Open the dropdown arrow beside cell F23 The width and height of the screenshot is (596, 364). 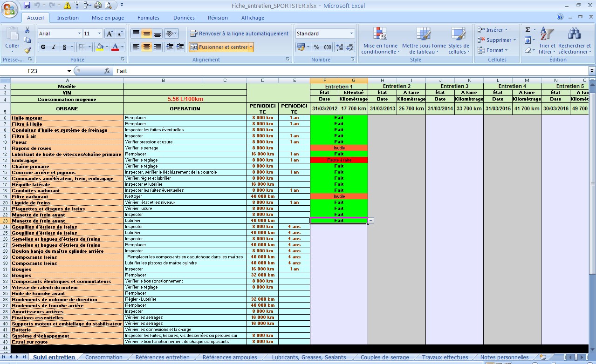point(371,221)
